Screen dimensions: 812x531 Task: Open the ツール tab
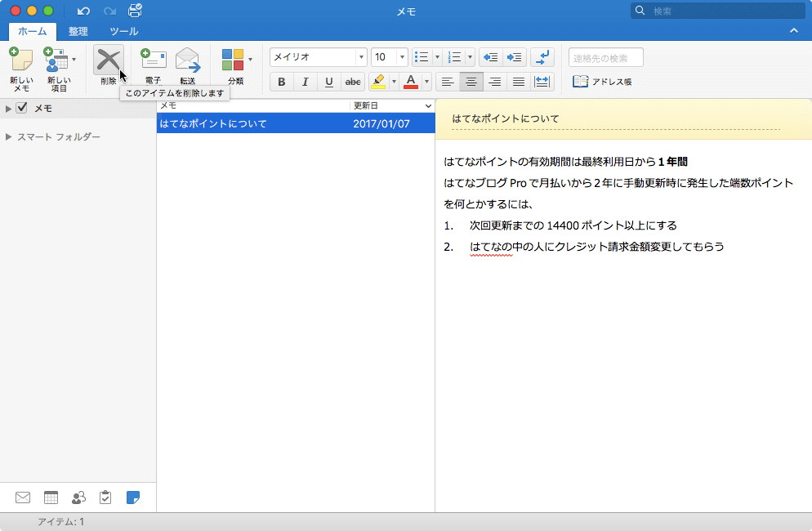pyautogui.click(x=124, y=31)
